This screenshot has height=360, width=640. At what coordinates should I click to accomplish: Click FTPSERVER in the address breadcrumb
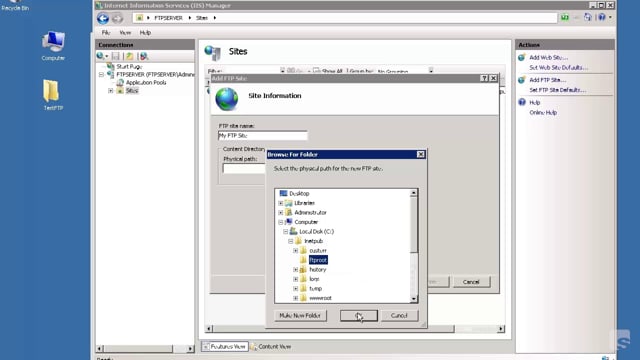click(x=168, y=18)
